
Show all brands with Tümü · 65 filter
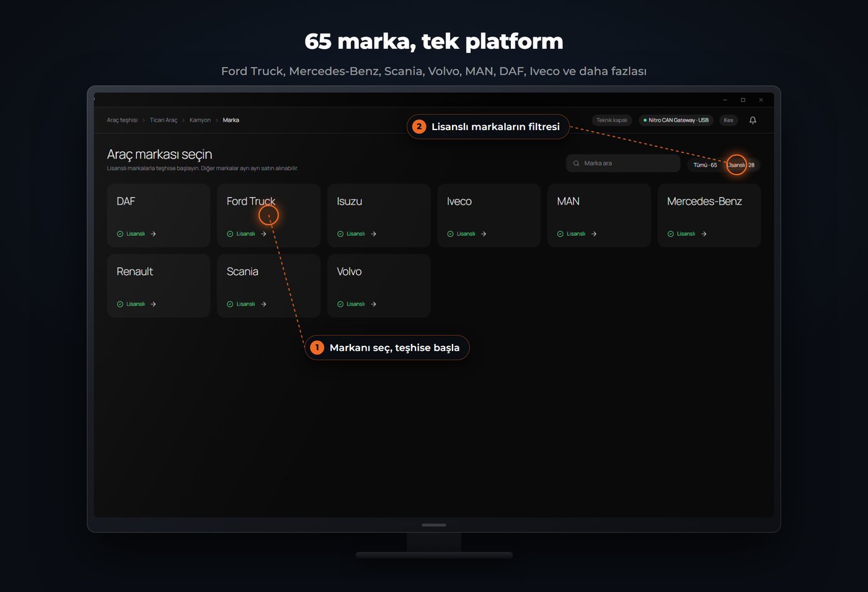pyautogui.click(x=705, y=165)
